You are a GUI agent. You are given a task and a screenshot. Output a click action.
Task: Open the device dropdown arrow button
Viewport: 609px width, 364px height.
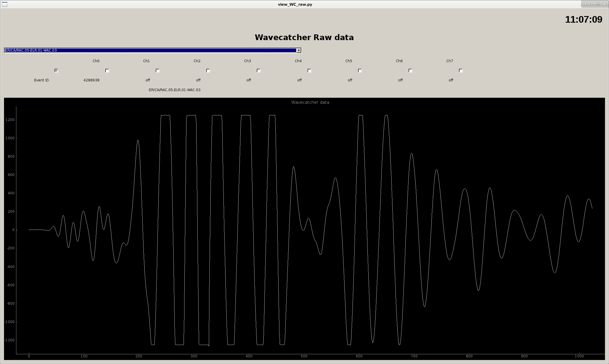299,50
